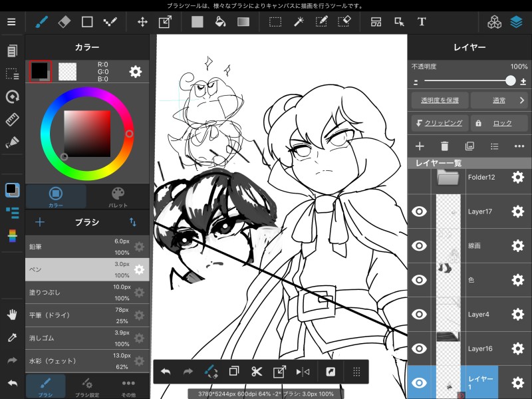Viewport: 532px width, 399px height.
Task: Select the selection eraser tool
Action: [344, 22]
